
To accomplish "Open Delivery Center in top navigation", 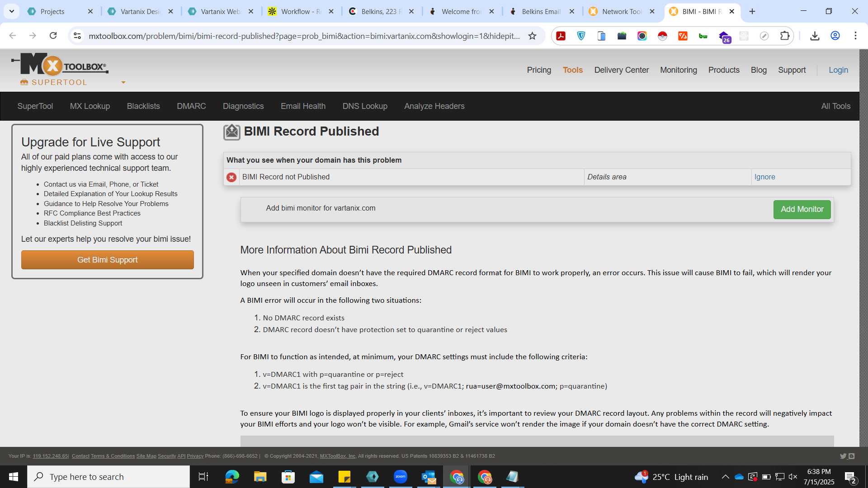I will click(x=621, y=70).
